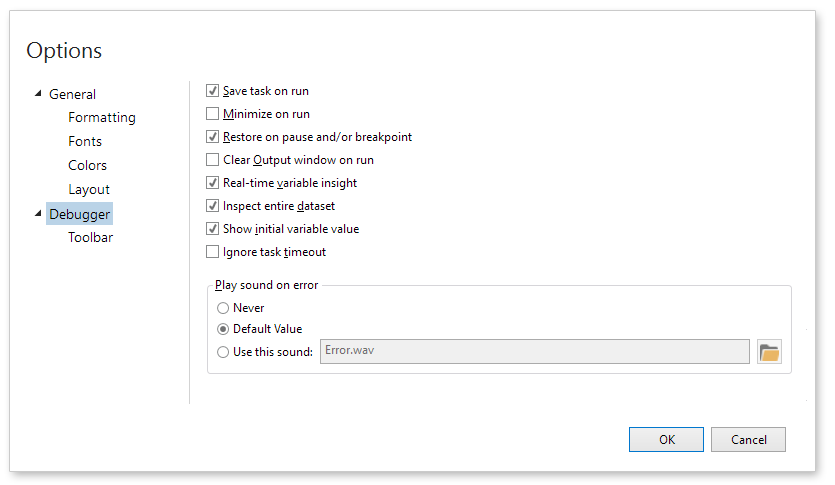Uncheck Show initial variable value
This screenshot has width=835, height=485.
click(x=212, y=229)
